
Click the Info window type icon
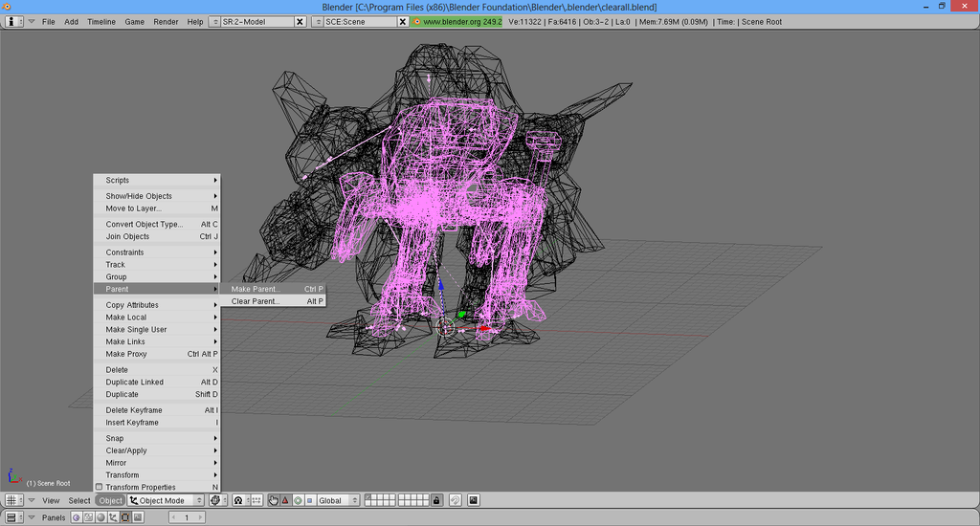pyautogui.click(x=13, y=21)
